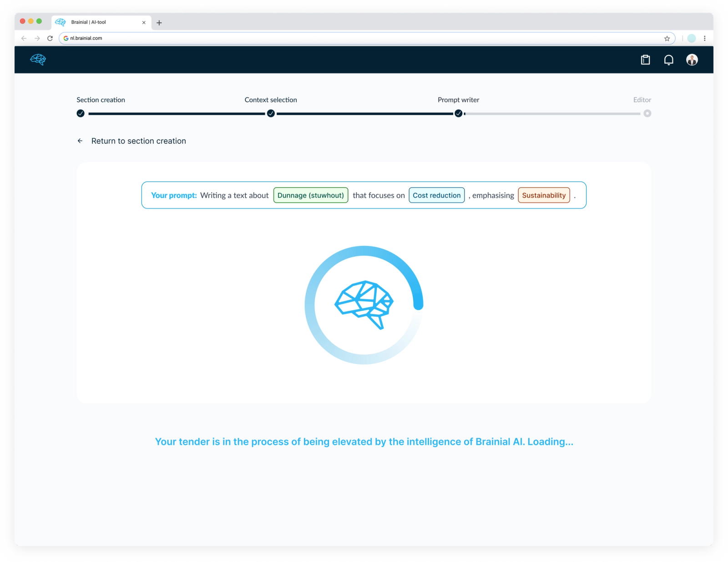
Task: Click the left arrow beside Return to section creation
Action: 80,141
